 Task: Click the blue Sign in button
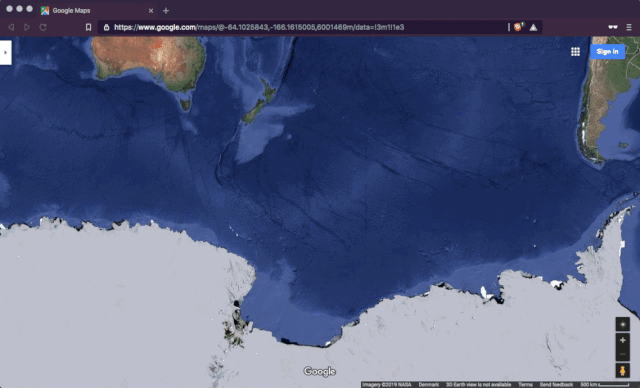(607, 51)
